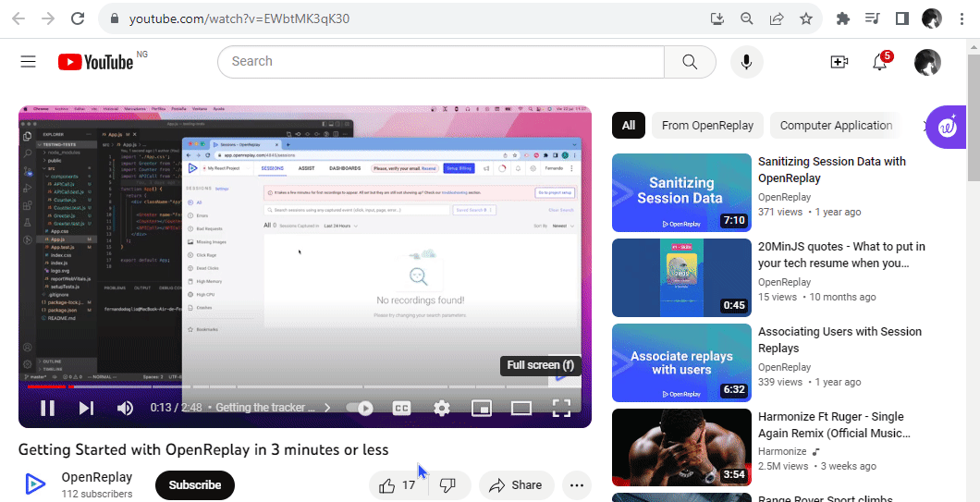Viewport: 980px width, 502px height.
Task: Click the 0:13 / 2:48 time display
Action: point(177,409)
